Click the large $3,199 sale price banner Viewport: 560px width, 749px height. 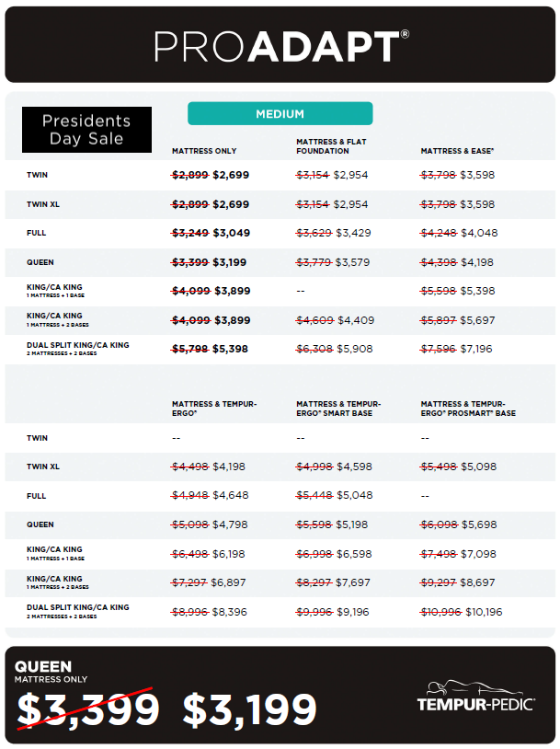pyautogui.click(x=250, y=709)
